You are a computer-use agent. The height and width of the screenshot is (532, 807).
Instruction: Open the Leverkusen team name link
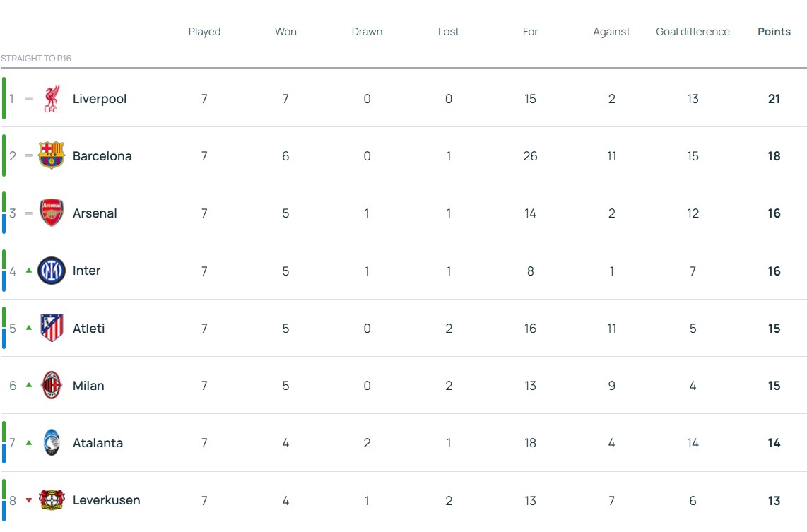click(106, 500)
